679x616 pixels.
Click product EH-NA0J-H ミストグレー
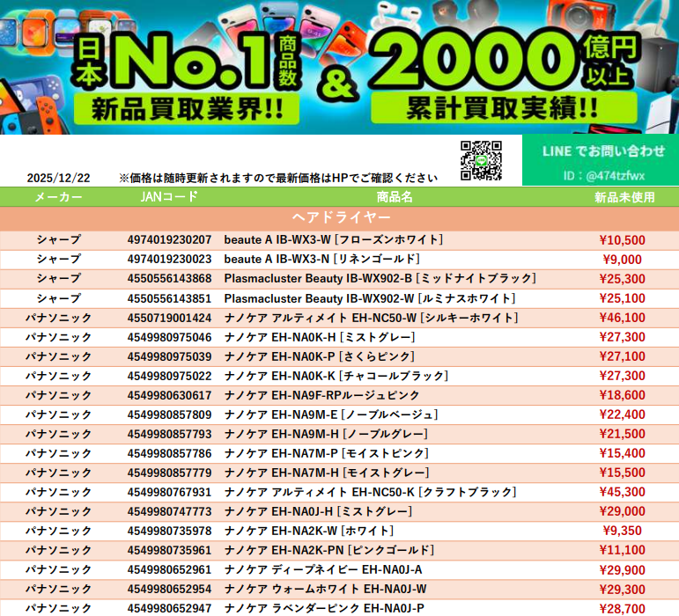[318, 511]
